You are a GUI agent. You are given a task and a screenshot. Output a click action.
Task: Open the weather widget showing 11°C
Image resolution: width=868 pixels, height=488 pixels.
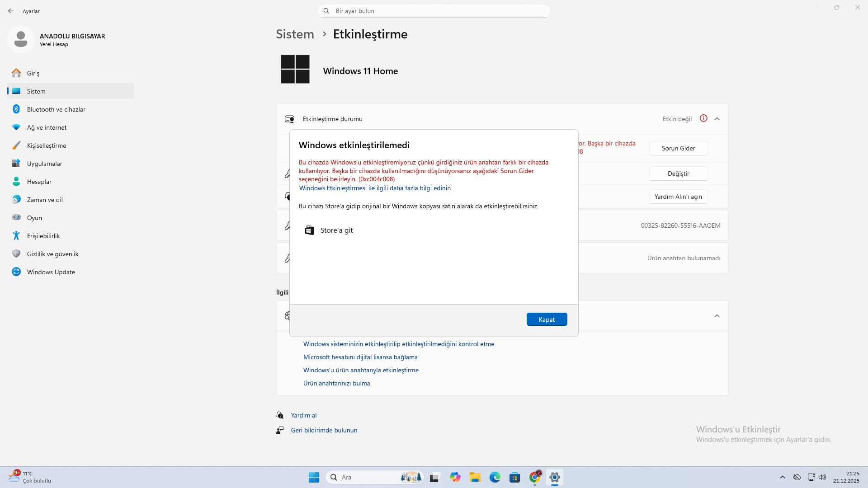tap(30, 477)
